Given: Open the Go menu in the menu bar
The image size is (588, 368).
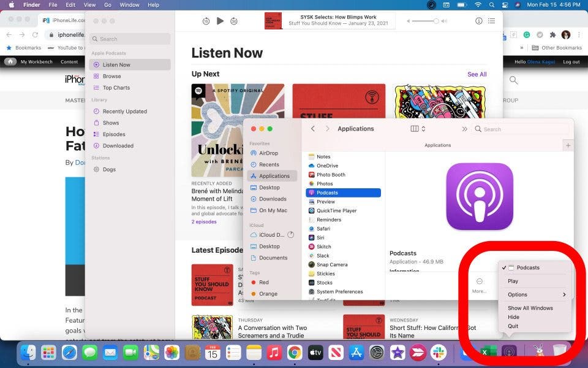Looking at the screenshot, I should pos(108,5).
